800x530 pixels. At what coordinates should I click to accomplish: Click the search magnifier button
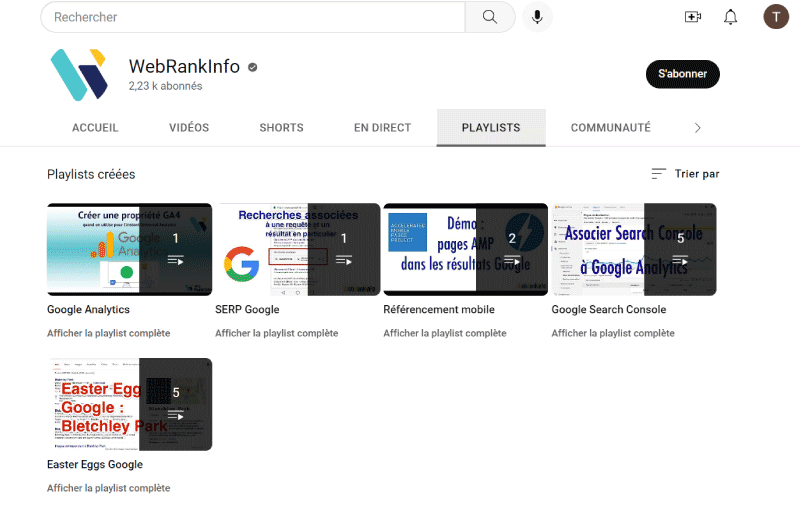pyautogui.click(x=490, y=17)
